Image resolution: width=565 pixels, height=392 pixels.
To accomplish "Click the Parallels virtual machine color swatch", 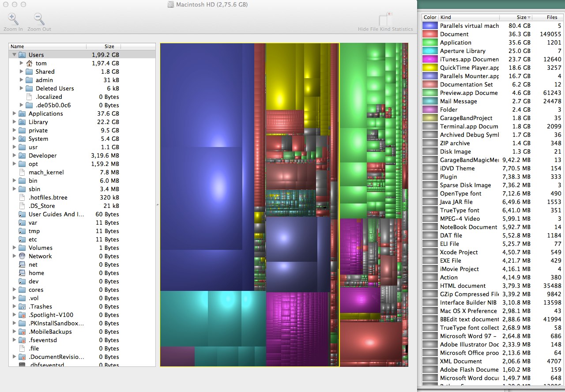I will coord(430,26).
